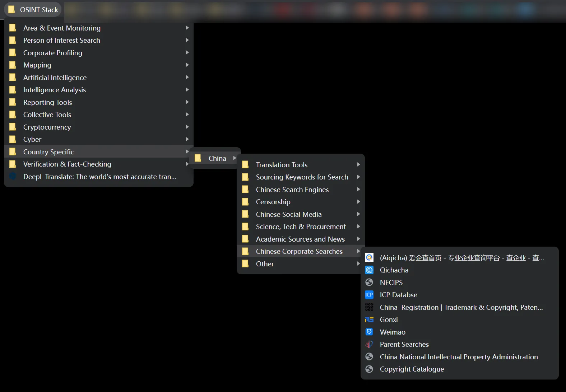Expand the Corporate Profiling submenu arrow

click(187, 52)
